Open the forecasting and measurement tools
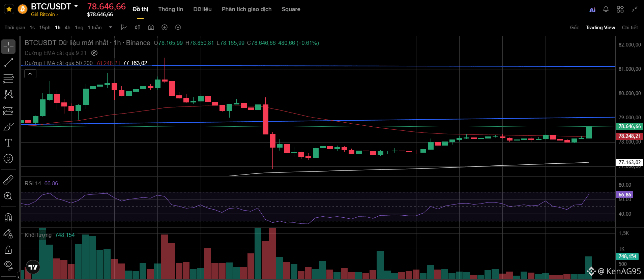The height and width of the screenshot is (280, 644). point(8,111)
